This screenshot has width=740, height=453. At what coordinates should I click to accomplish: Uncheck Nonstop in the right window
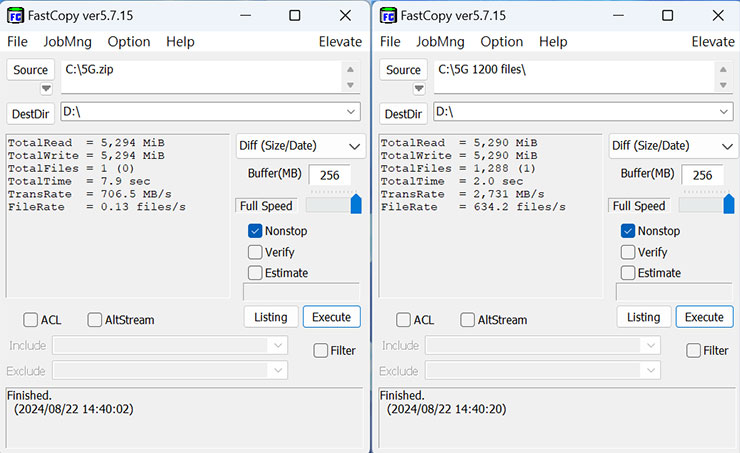click(x=628, y=231)
